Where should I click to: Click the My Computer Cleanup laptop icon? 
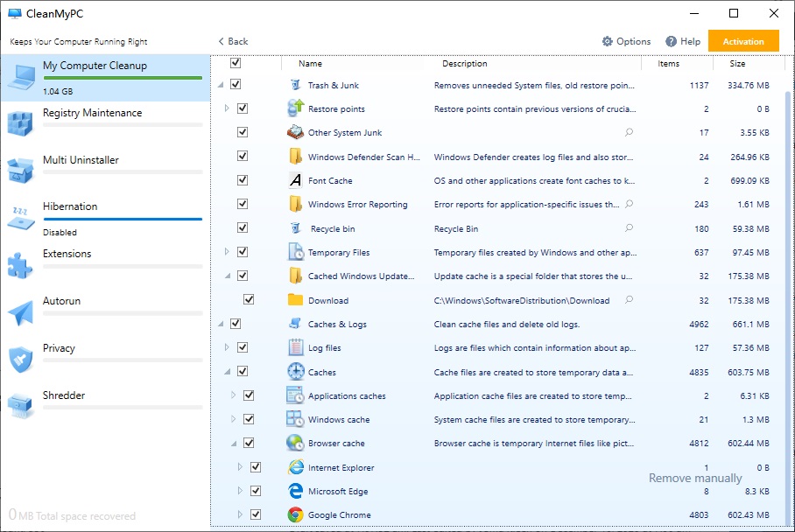[21, 78]
